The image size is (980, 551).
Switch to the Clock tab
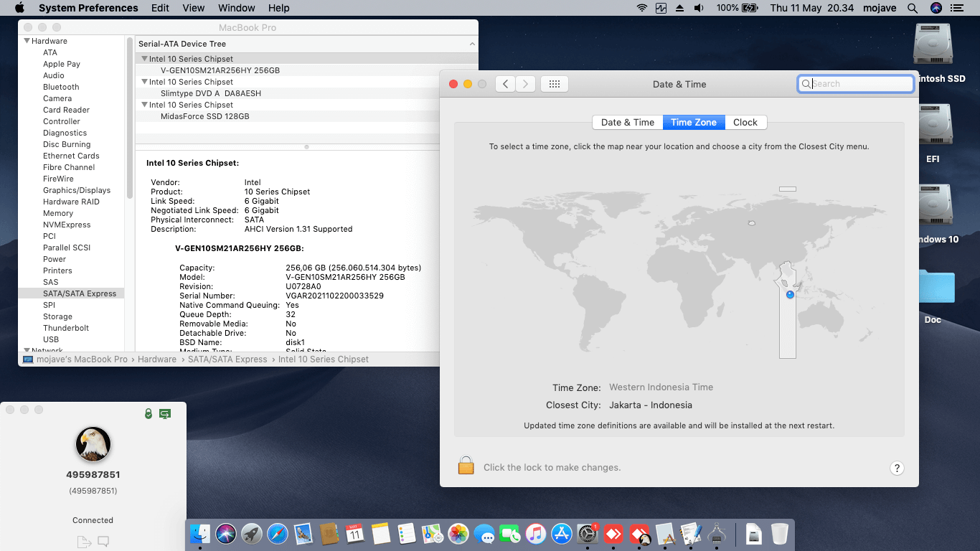click(745, 123)
